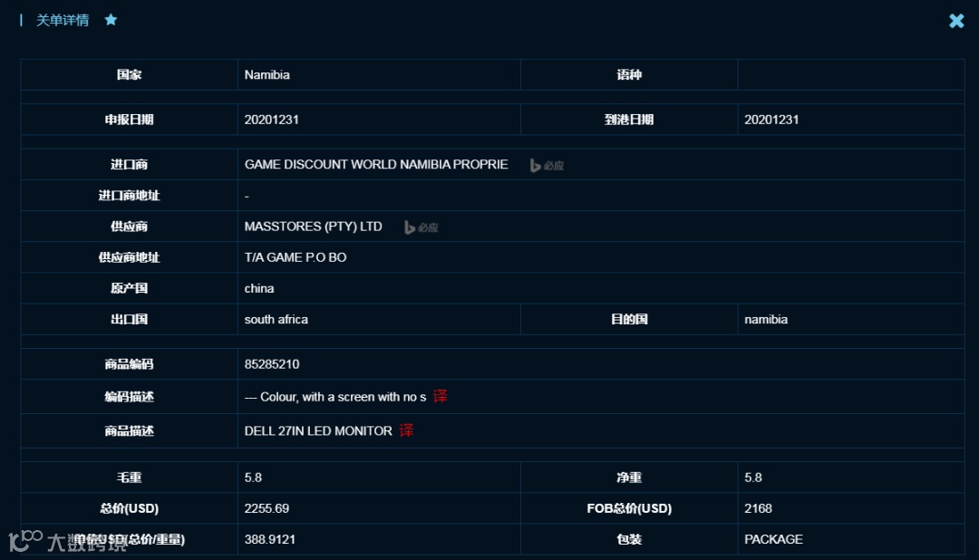Screen dimensions: 979x560
Task: Click the arrival date value under 到港日期
Action: point(771,120)
